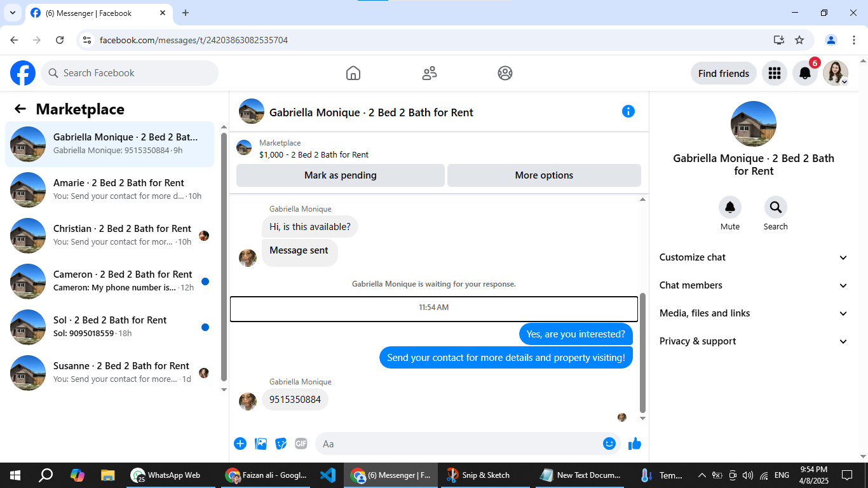The image size is (868, 488).
Task: Expand Chat members section
Action: click(754, 285)
